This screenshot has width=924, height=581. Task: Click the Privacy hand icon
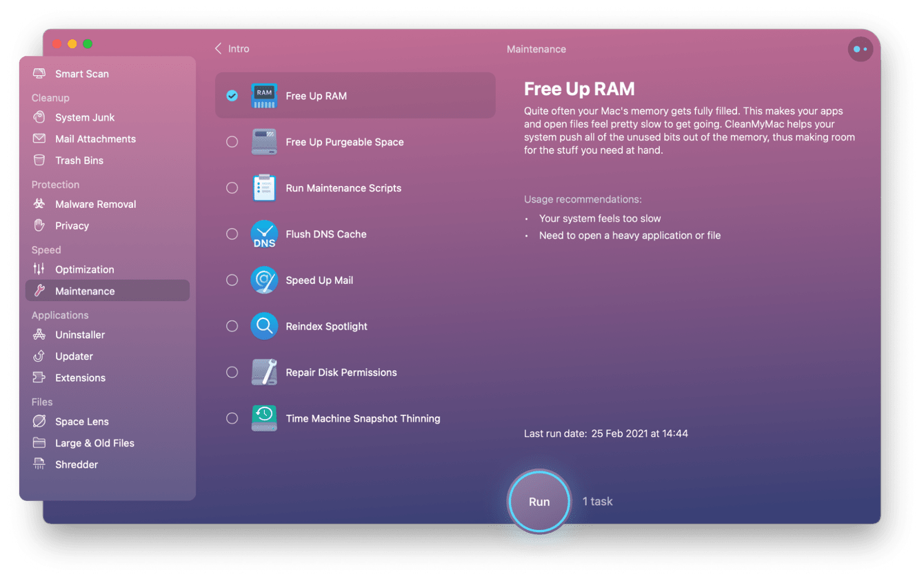39,225
